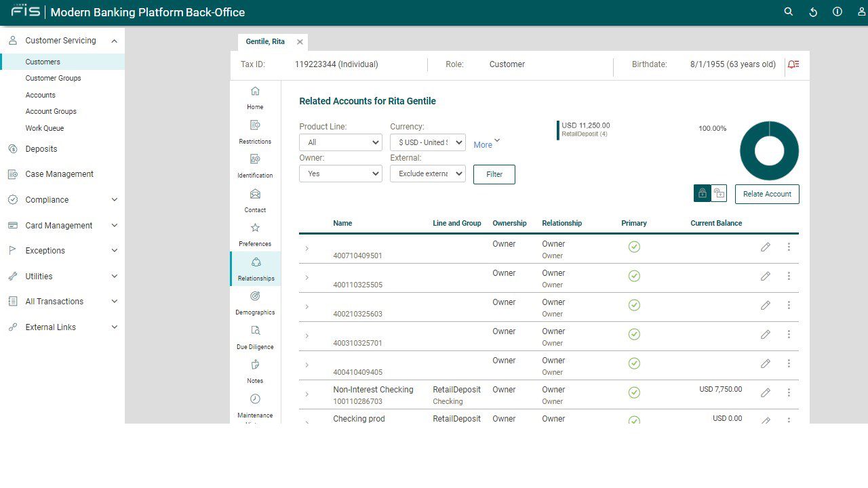The width and height of the screenshot is (868, 488).
Task: Open the Restrictions panel icon
Action: [x=255, y=125]
